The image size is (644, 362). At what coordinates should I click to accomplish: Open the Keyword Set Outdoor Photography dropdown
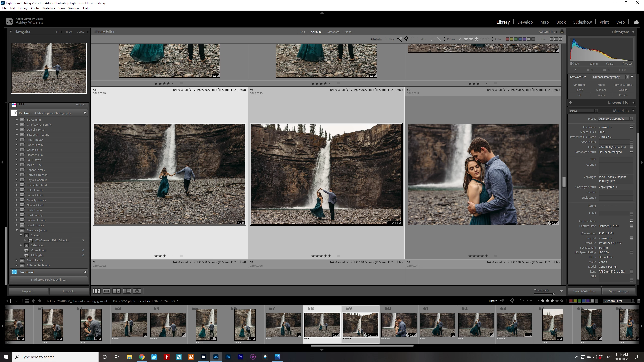click(x=610, y=77)
